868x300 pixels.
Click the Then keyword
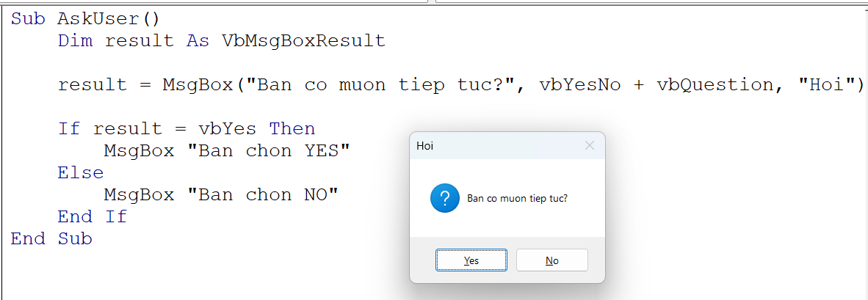click(292, 129)
